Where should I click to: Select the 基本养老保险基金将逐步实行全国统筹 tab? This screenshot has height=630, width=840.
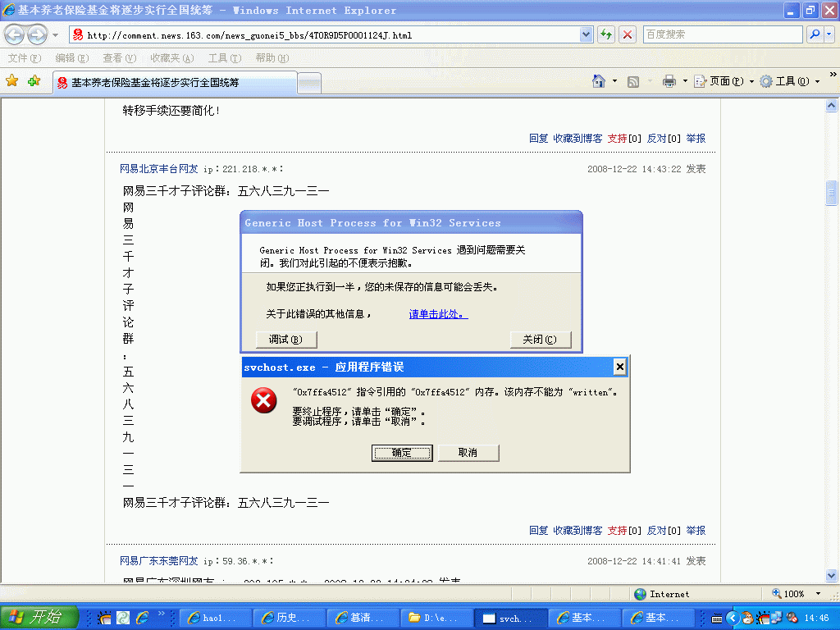pos(175,83)
